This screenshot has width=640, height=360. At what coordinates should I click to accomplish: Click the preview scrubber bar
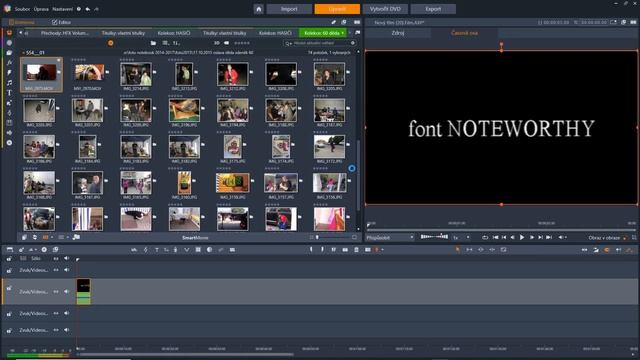[501, 229]
